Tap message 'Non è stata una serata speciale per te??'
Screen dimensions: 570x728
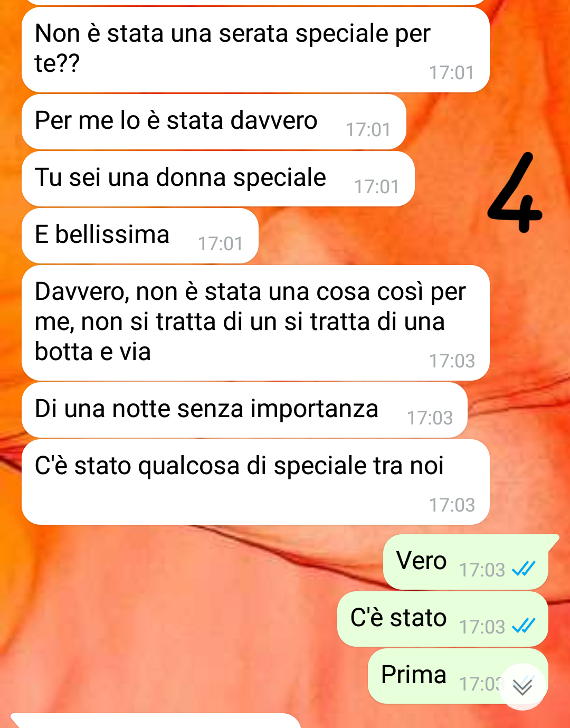point(255,50)
